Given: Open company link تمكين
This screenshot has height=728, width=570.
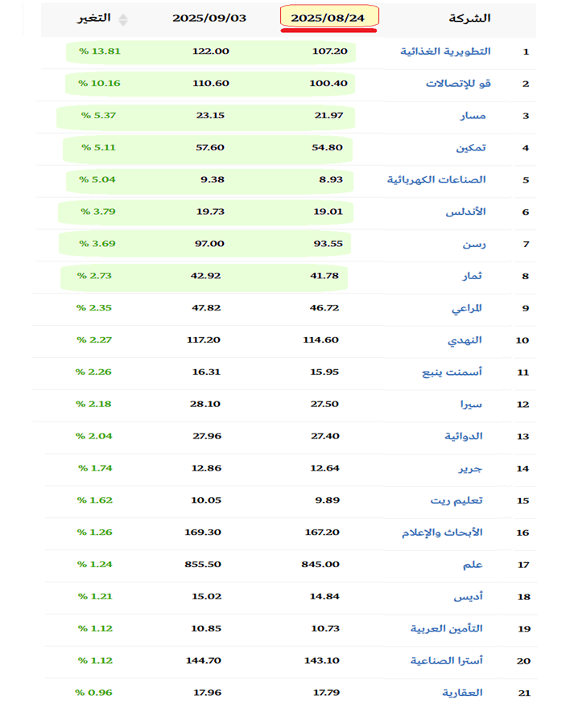Looking at the screenshot, I should point(471,147).
